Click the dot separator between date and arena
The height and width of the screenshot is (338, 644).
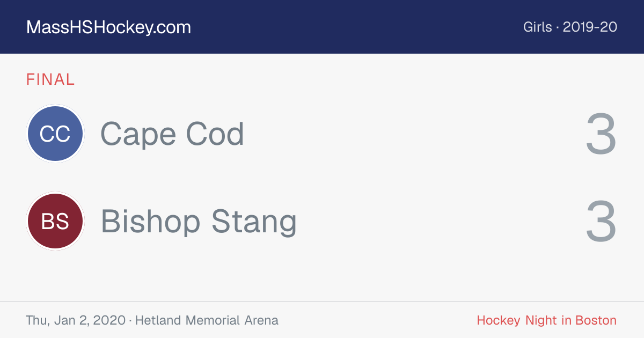click(x=131, y=321)
